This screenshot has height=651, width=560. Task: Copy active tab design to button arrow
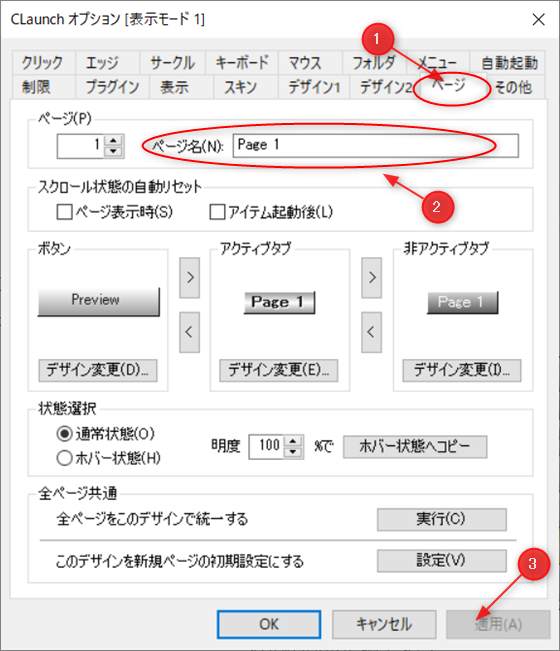point(190,332)
